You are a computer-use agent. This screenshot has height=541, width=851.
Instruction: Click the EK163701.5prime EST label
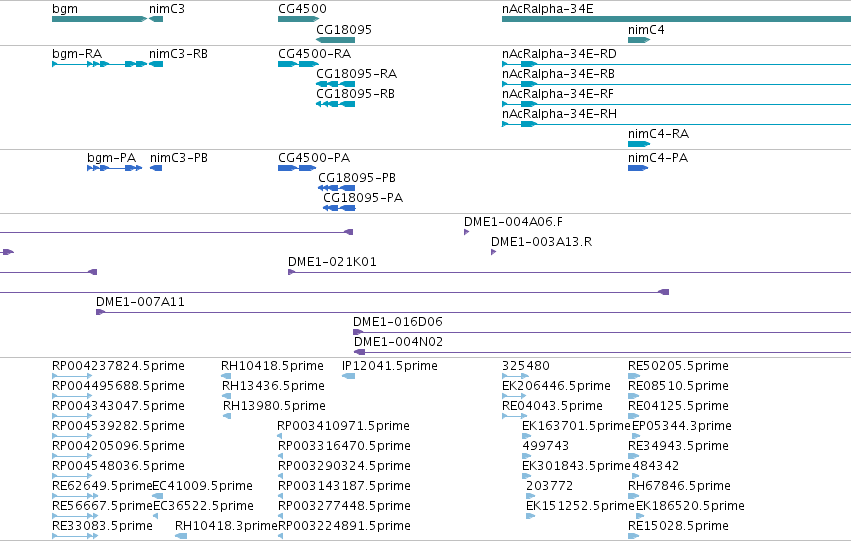(576, 426)
